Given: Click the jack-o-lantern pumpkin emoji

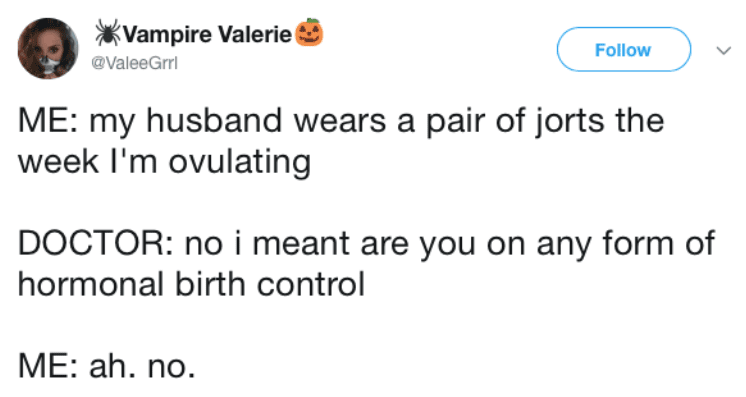Looking at the screenshot, I should pos(309,32).
